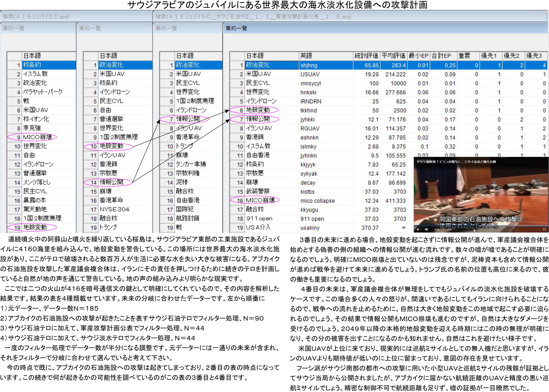The height and width of the screenshot is (392, 549).
Task: Sort by the 統計評価 column header
Action: click(x=366, y=56)
